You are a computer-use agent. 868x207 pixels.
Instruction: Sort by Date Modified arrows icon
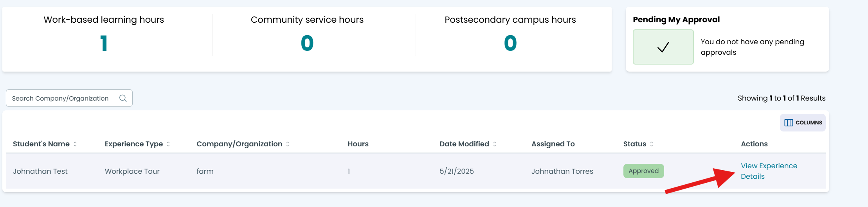pyautogui.click(x=495, y=144)
